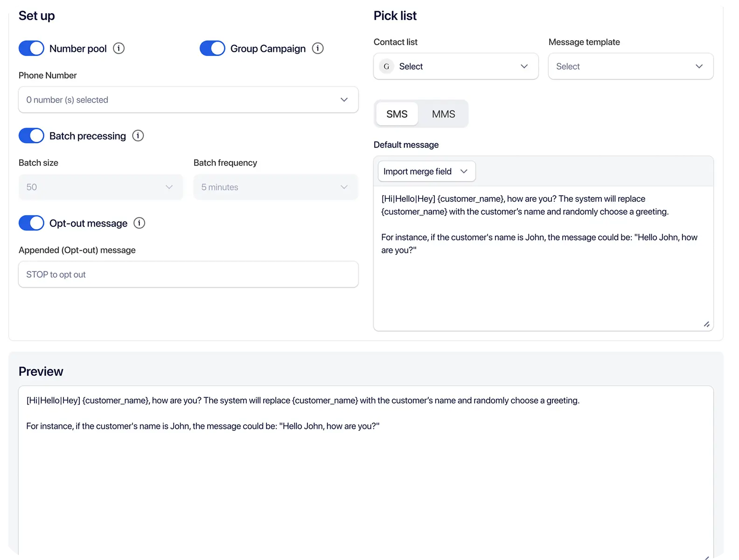Open the Message template dropdown

(x=630, y=66)
